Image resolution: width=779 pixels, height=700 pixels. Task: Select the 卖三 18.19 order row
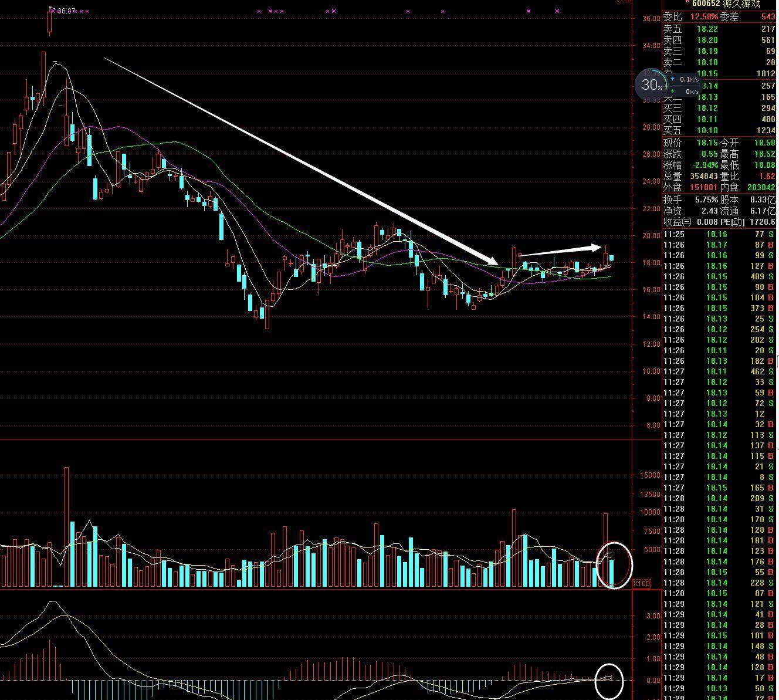point(719,51)
